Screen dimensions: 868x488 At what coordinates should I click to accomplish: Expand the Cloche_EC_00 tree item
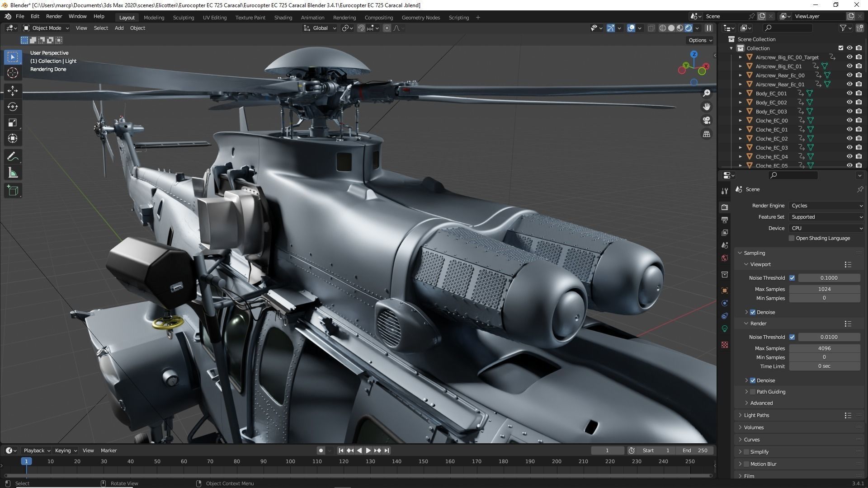coord(741,121)
